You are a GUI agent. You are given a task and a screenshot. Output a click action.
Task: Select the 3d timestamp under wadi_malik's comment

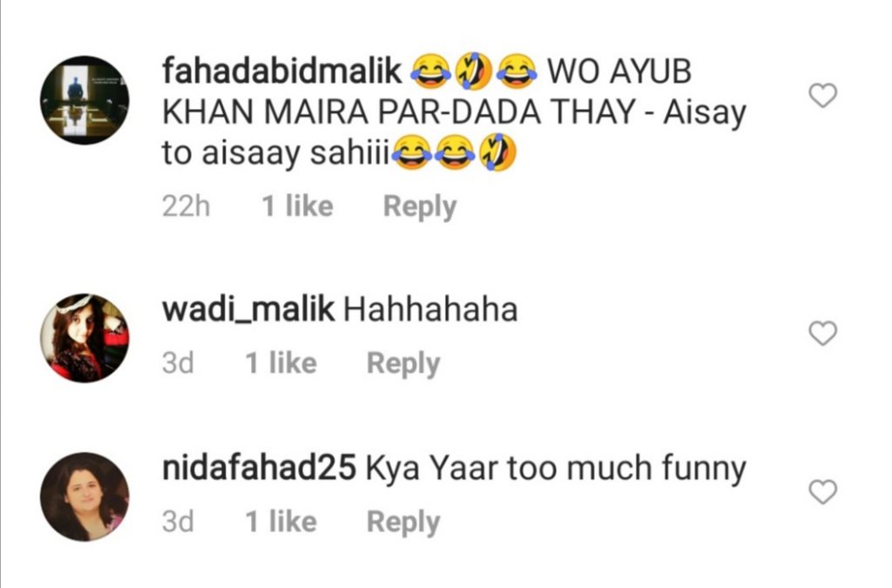tap(178, 363)
